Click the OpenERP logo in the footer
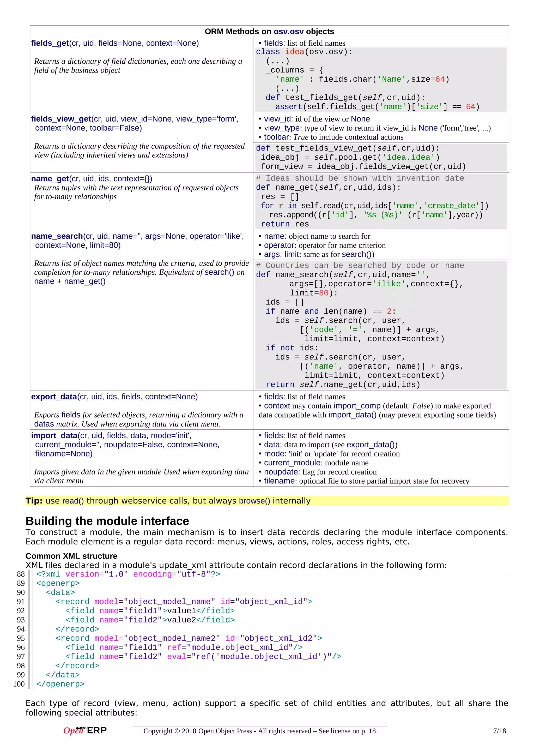The width and height of the screenshot is (534, 756). click(85, 730)
